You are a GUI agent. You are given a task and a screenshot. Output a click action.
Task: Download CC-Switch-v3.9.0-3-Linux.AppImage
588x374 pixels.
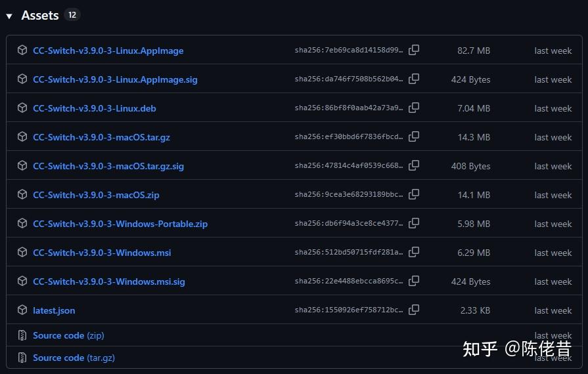pos(108,51)
